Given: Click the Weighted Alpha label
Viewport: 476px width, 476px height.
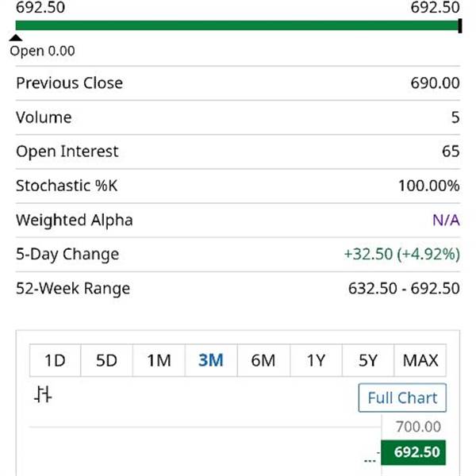Looking at the screenshot, I should (x=75, y=220).
